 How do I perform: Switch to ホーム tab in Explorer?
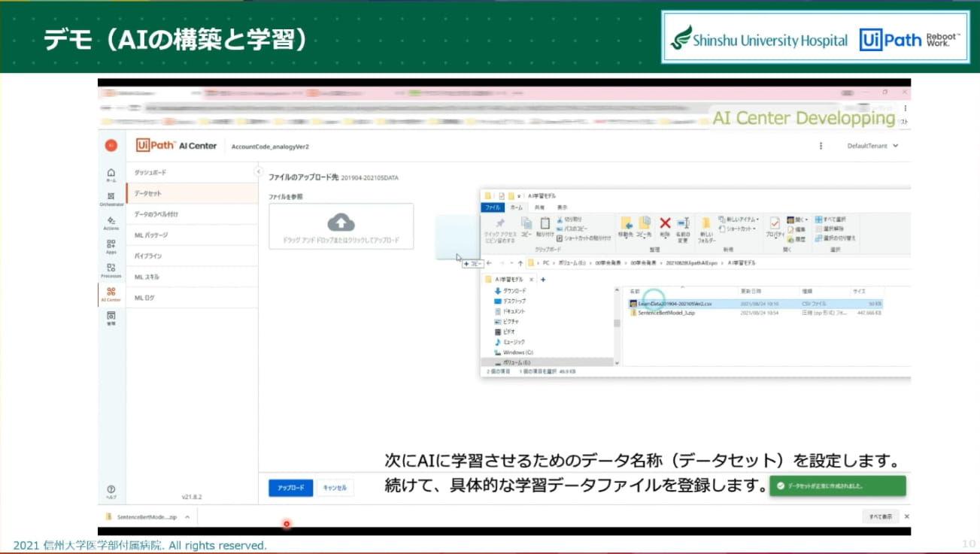517,207
